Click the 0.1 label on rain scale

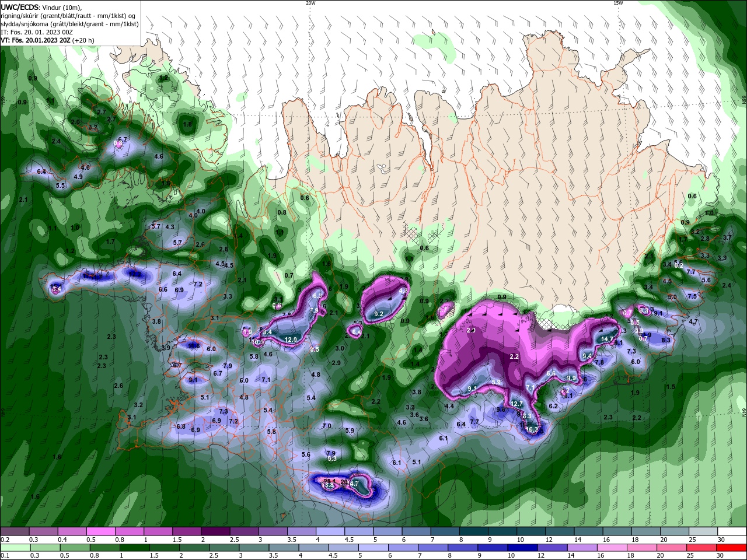click(x=5, y=556)
